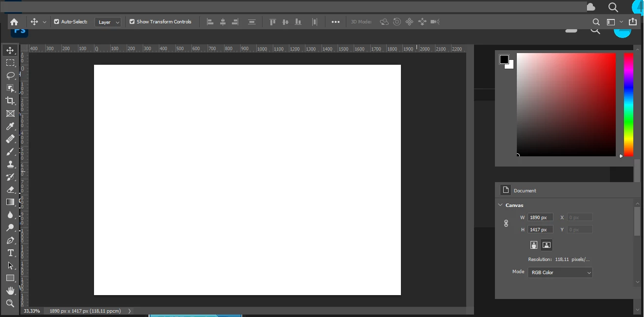
Task: Click the foreground black color swatch
Action: click(x=504, y=59)
